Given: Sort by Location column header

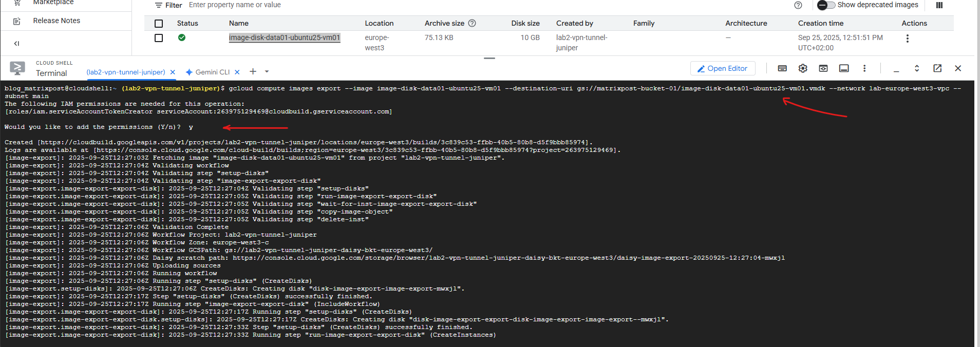Looking at the screenshot, I should (x=379, y=23).
